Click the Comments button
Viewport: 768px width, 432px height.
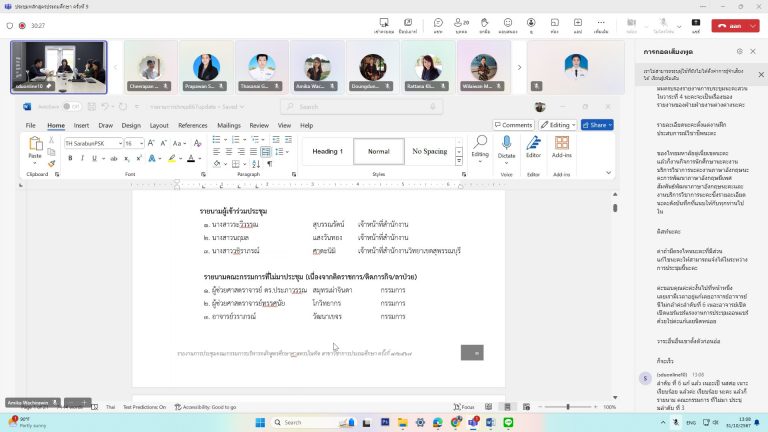click(x=513, y=125)
